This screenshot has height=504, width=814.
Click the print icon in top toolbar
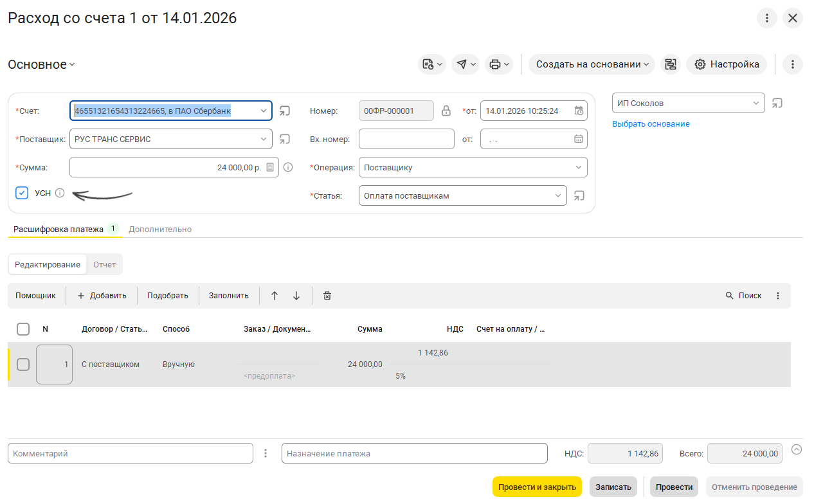tap(494, 64)
